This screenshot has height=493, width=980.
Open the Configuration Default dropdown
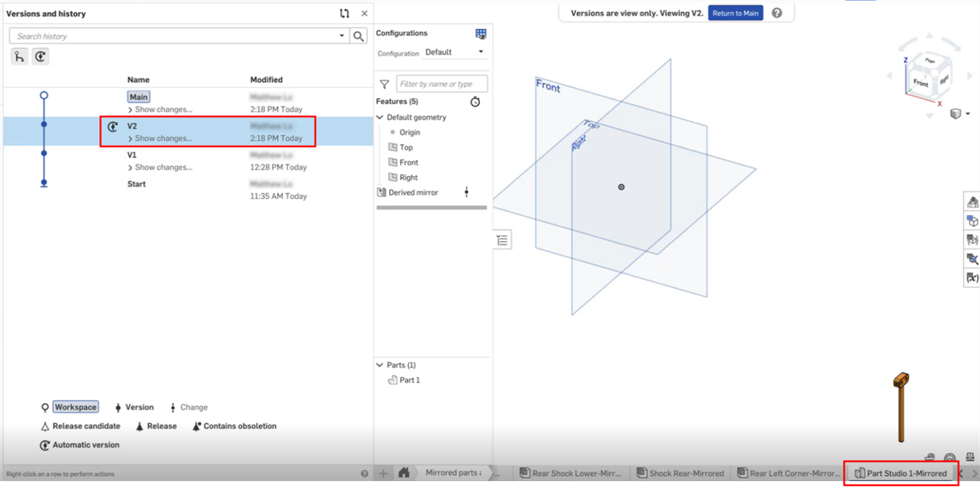point(454,52)
